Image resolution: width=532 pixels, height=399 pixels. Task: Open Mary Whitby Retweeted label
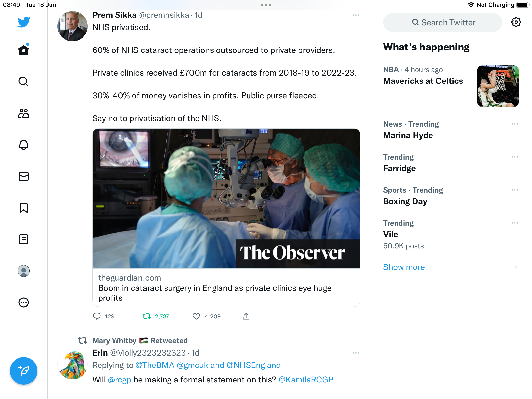click(140, 341)
